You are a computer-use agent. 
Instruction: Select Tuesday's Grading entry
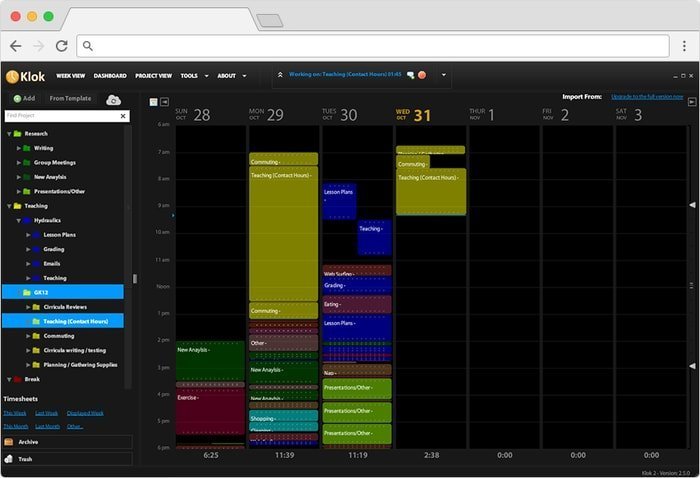357,286
